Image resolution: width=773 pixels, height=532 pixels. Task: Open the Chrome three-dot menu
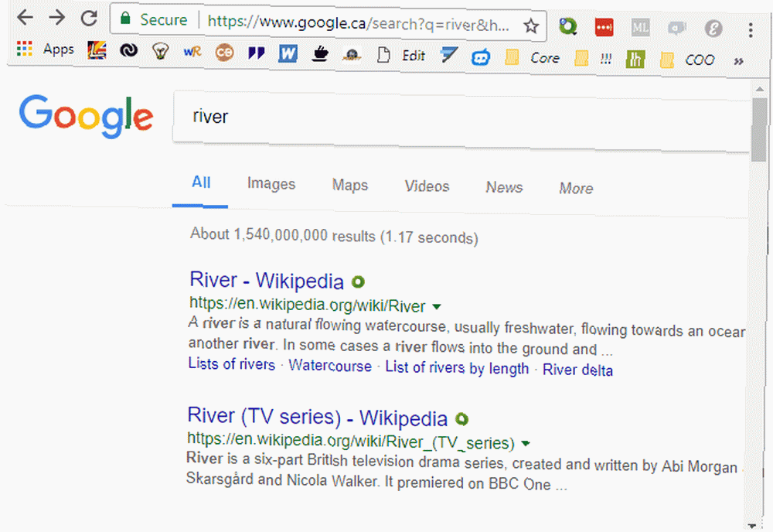tap(751, 30)
